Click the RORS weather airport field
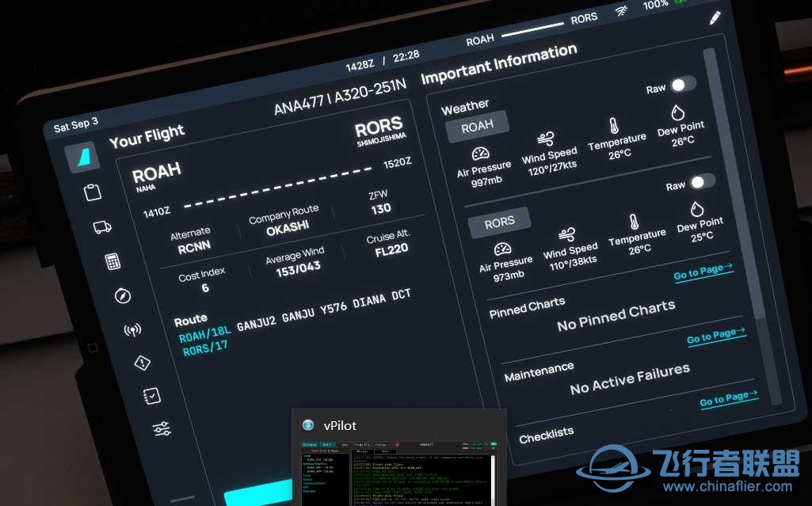This screenshot has width=812, height=506. tap(499, 223)
